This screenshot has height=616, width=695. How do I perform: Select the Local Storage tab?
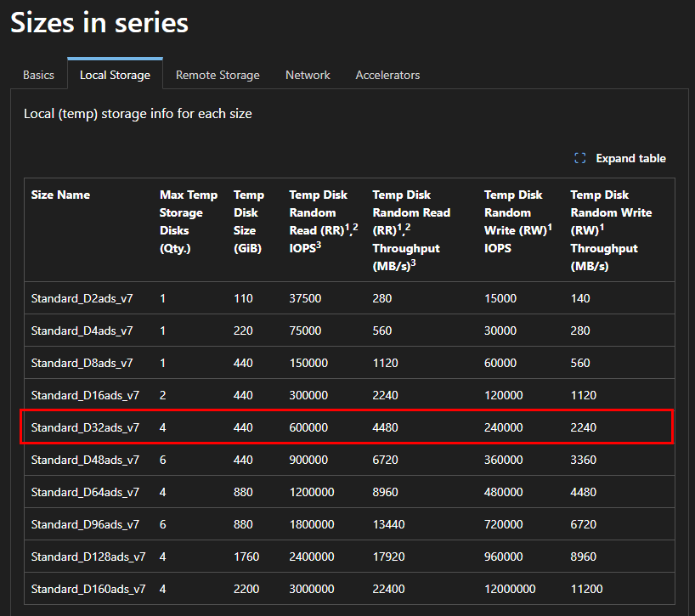coord(115,75)
